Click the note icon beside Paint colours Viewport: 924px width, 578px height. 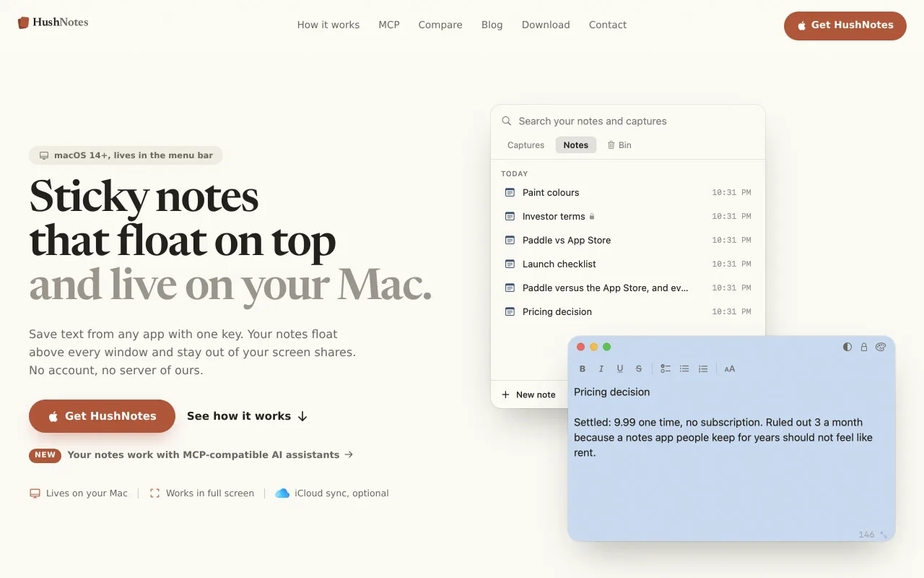pos(510,192)
